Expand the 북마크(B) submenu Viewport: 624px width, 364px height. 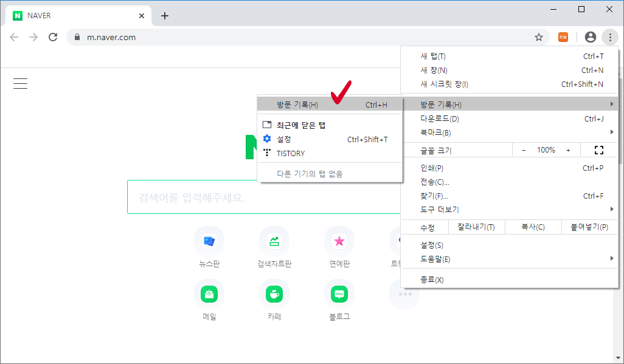click(x=510, y=132)
